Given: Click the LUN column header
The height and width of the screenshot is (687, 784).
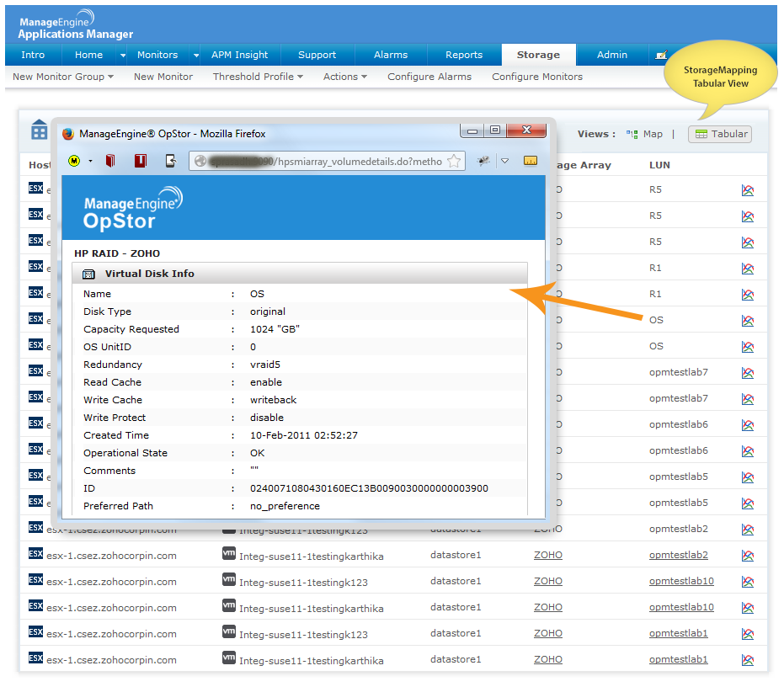Looking at the screenshot, I should point(659,165).
